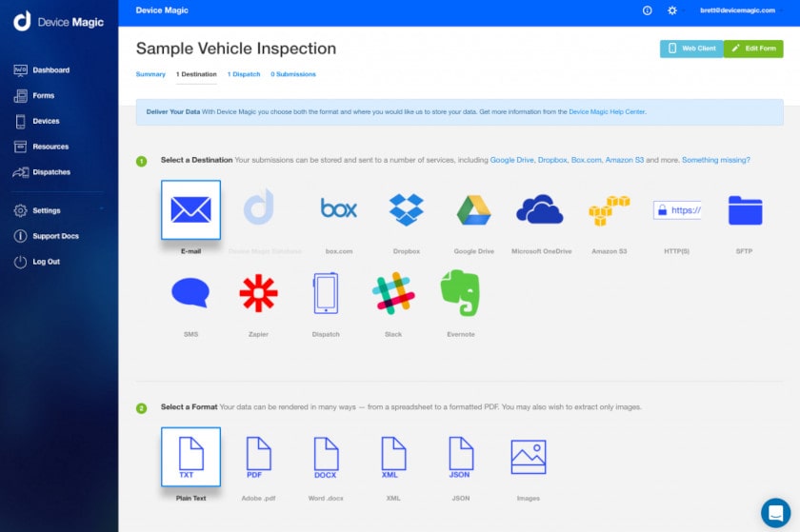
Task: Follow the Box.com text link
Action: coord(587,160)
